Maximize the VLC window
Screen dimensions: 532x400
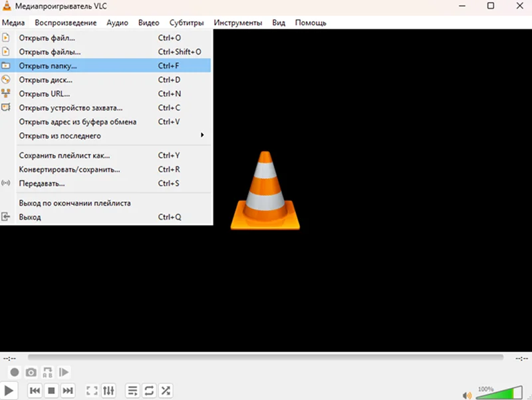(491, 6)
